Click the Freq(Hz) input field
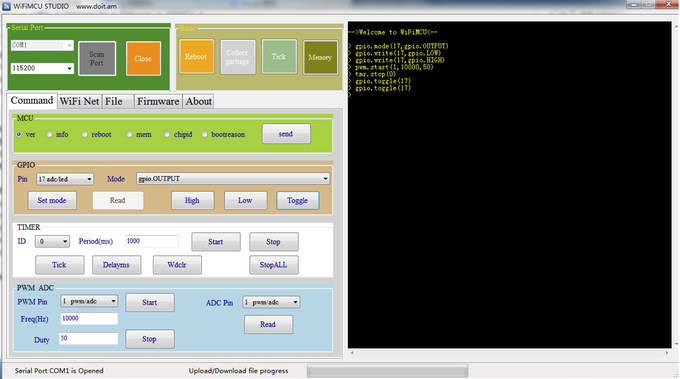The width and height of the screenshot is (680, 379). 89,319
